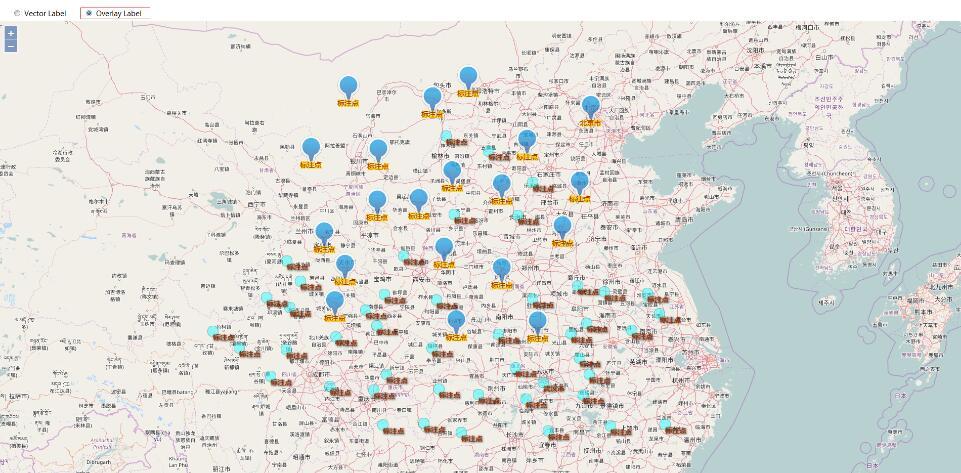The width and height of the screenshot is (961, 473).
Task: Click the northernmost cyan circle marker
Action: pyautogui.click(x=446, y=135)
